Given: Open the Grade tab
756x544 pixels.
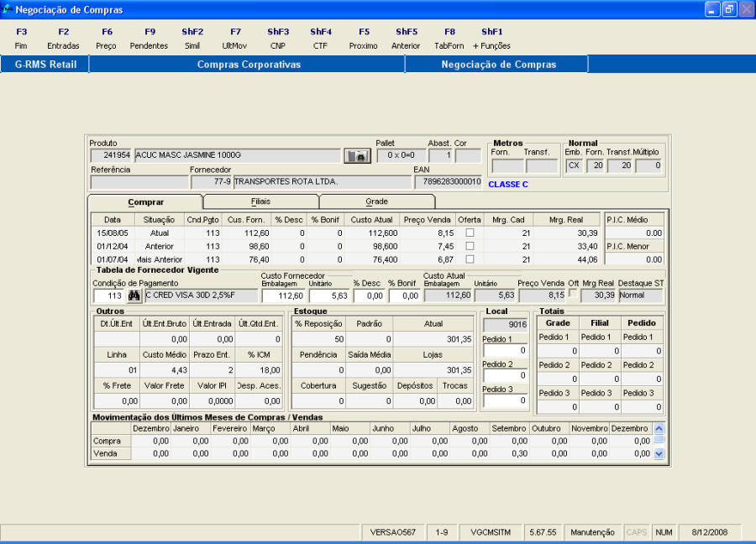Looking at the screenshot, I should 376,201.
